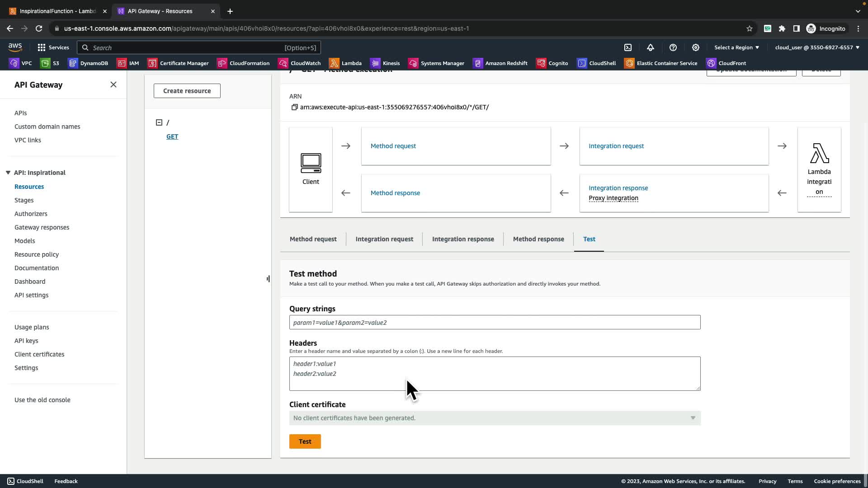
Task: Open the AWS settings gear icon
Action: click(696, 47)
